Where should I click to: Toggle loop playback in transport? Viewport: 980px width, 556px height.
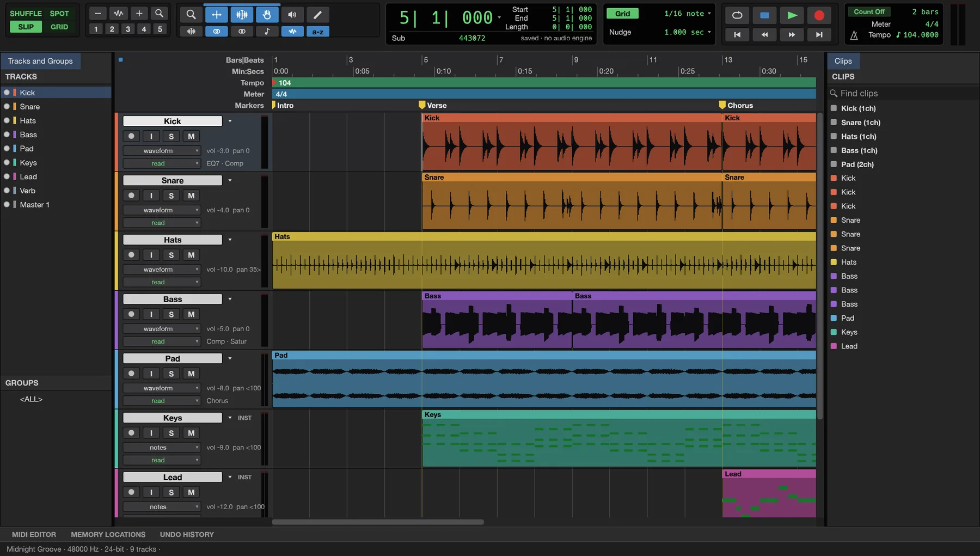pos(737,15)
